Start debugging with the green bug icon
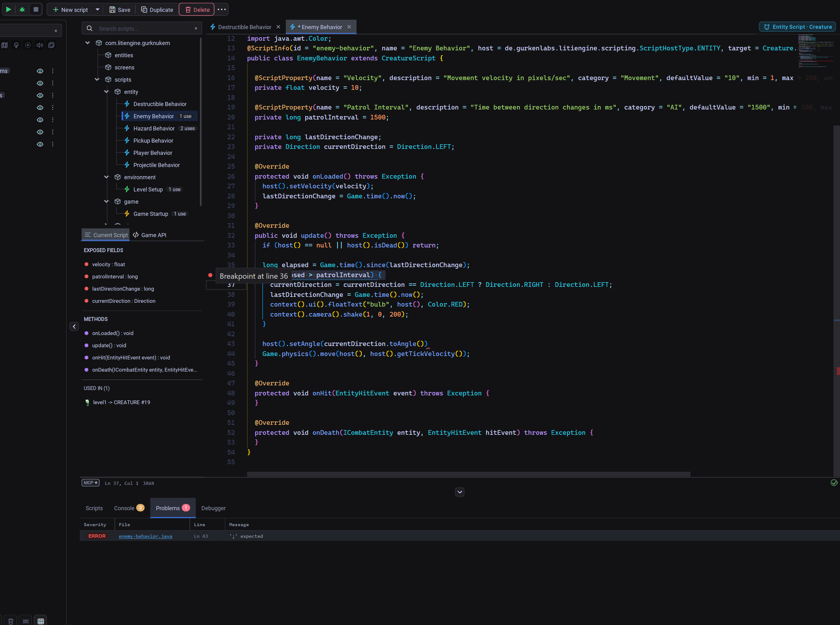This screenshot has width=840, height=625. [x=22, y=9]
